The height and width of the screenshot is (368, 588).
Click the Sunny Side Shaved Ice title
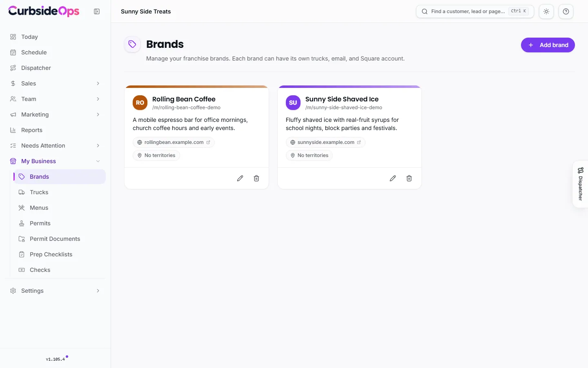342,99
